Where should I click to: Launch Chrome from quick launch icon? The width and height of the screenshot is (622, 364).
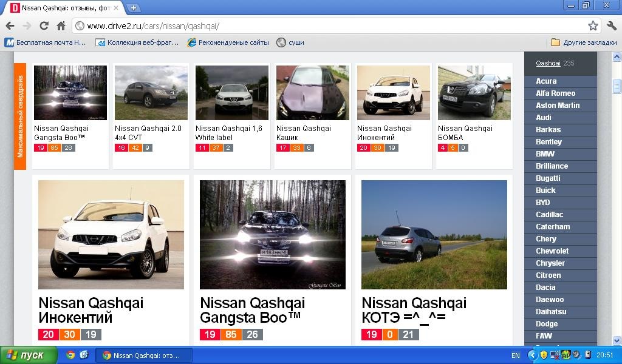tap(70, 355)
